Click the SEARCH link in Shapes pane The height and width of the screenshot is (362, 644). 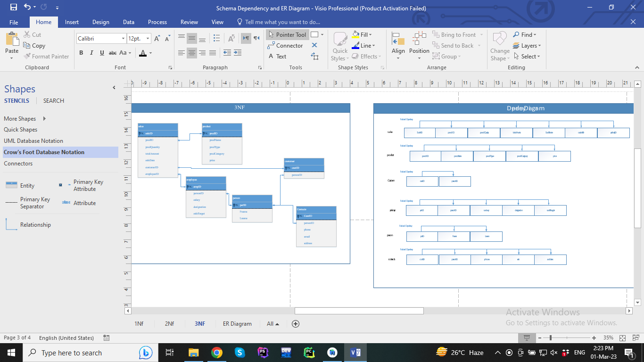click(54, 101)
